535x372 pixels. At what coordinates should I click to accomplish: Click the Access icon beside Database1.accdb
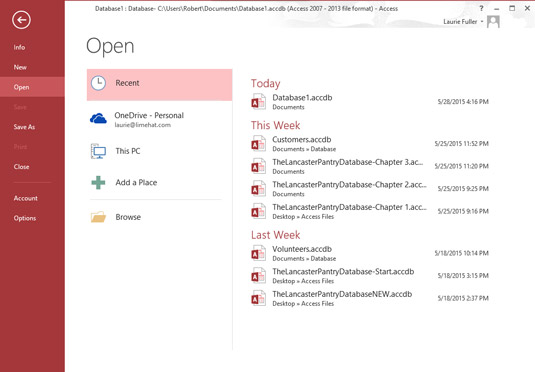258,101
